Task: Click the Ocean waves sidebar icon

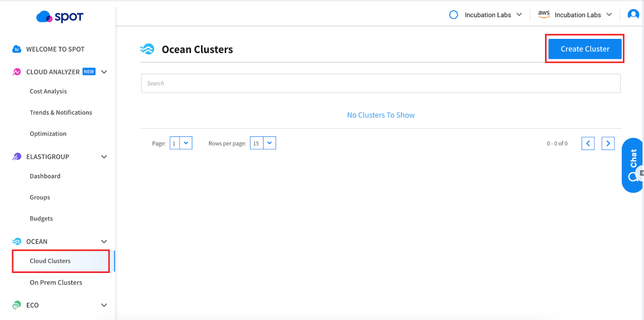Action: tap(17, 241)
